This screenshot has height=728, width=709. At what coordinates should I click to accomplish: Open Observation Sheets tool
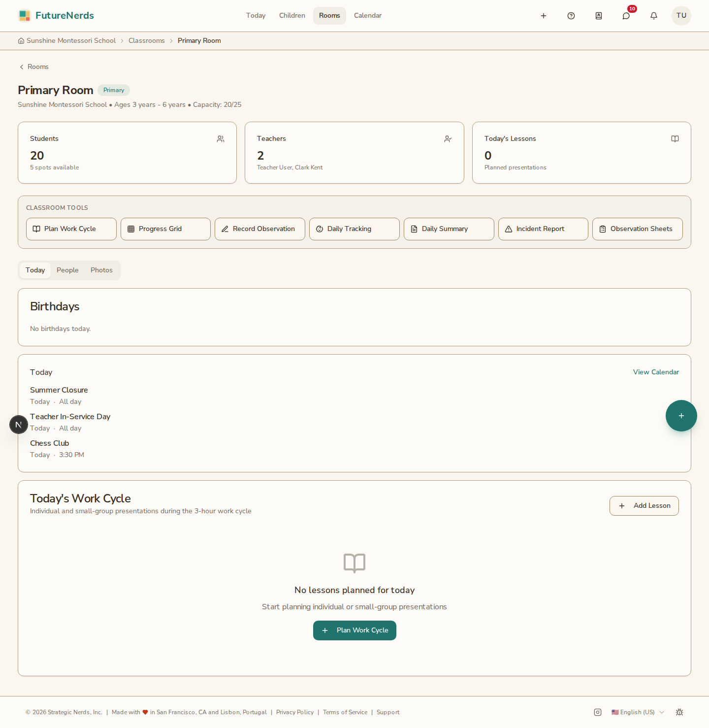point(638,229)
